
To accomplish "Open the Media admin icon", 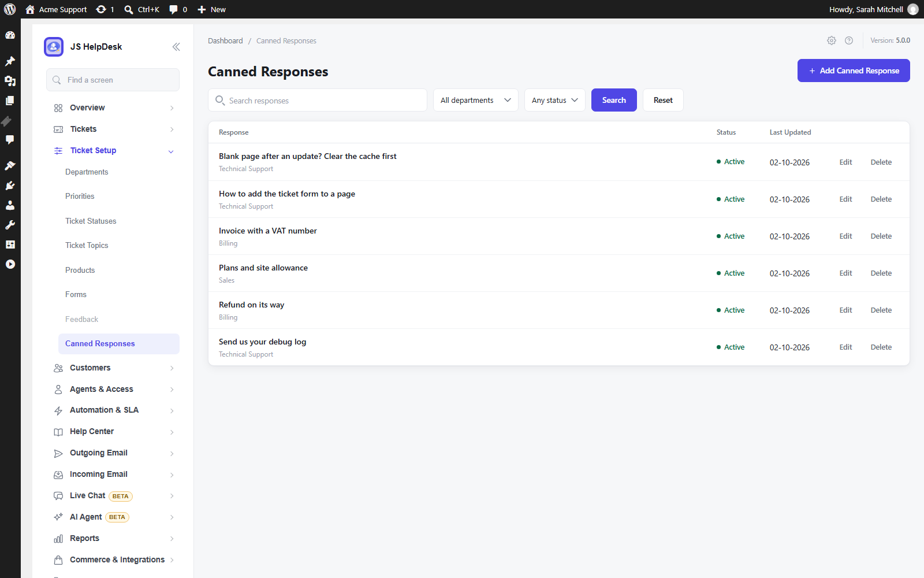I will [x=10, y=81].
